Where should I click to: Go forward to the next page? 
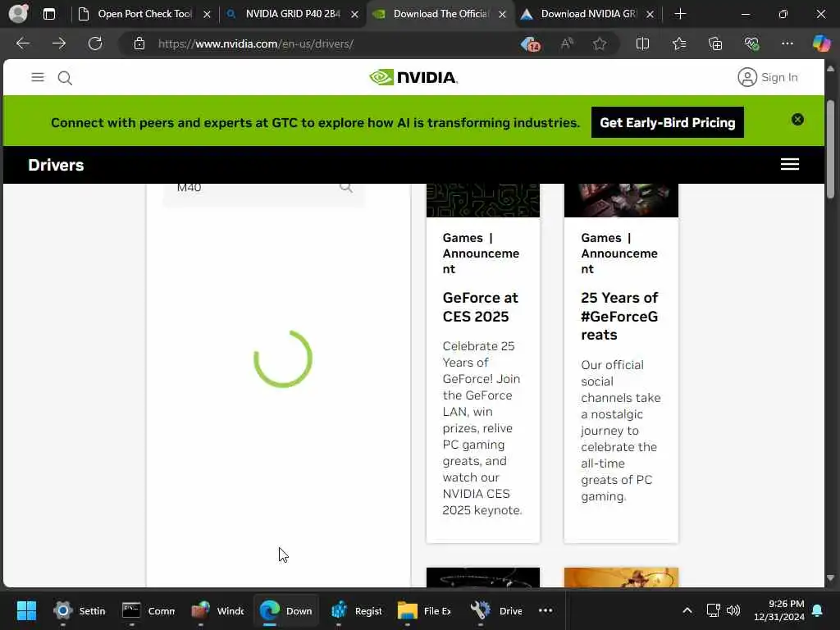click(x=59, y=43)
